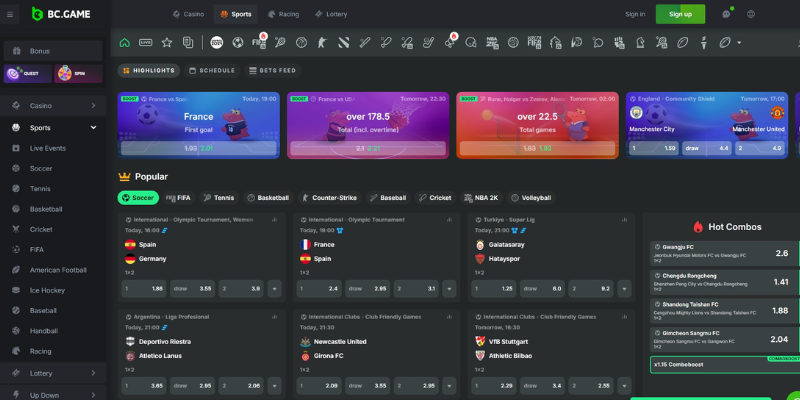Click the Sign in link
This screenshot has height=400, width=800.
[635, 14]
